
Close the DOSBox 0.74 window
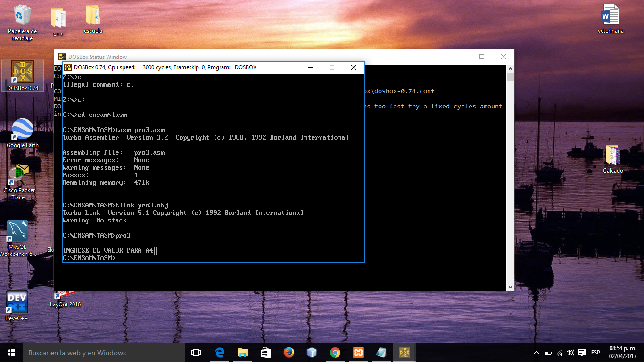pos(354,67)
